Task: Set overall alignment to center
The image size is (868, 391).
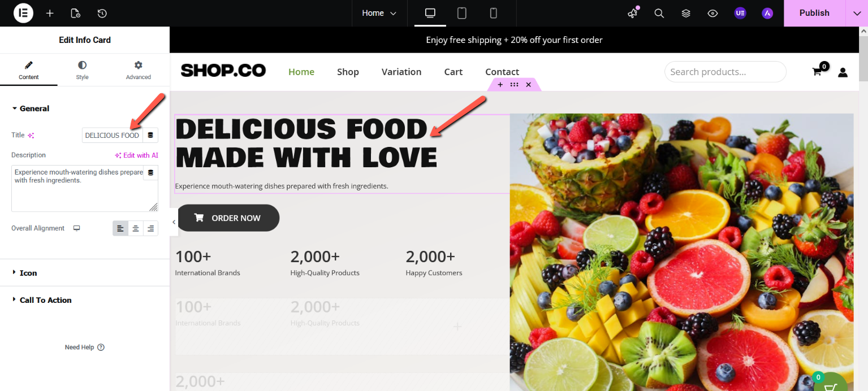Action: (136, 228)
